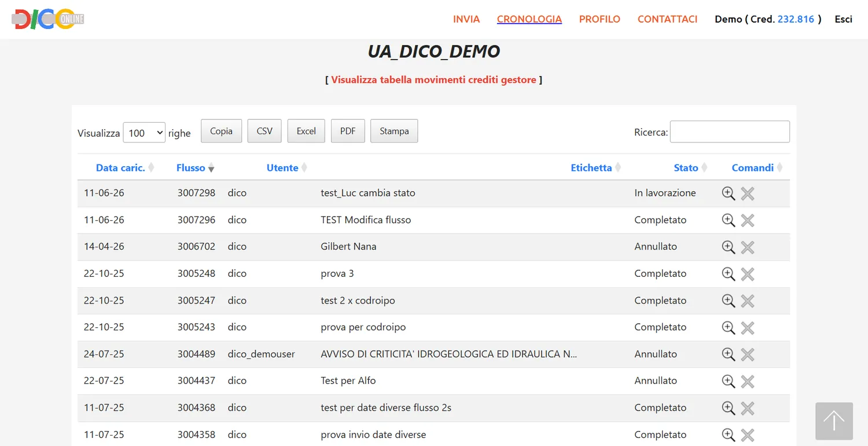Open the rows-per-page dropdown showing 100

point(144,133)
